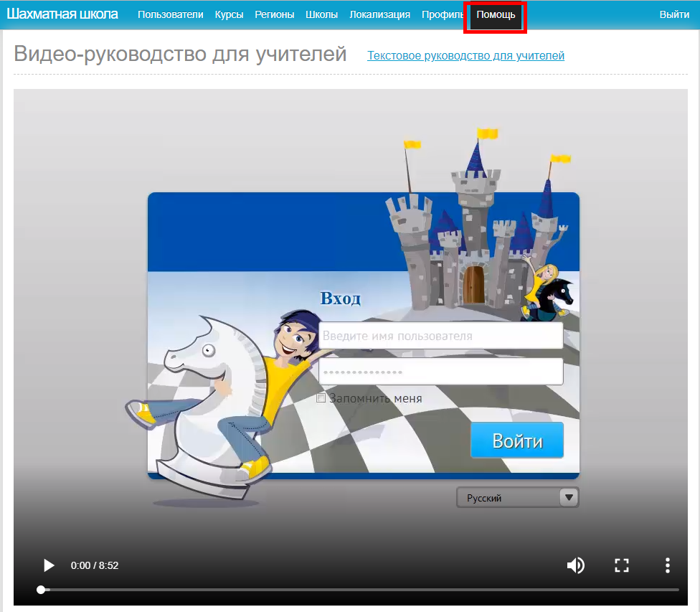This screenshot has height=612, width=700.
Task: Go to Курсы section
Action: point(229,15)
